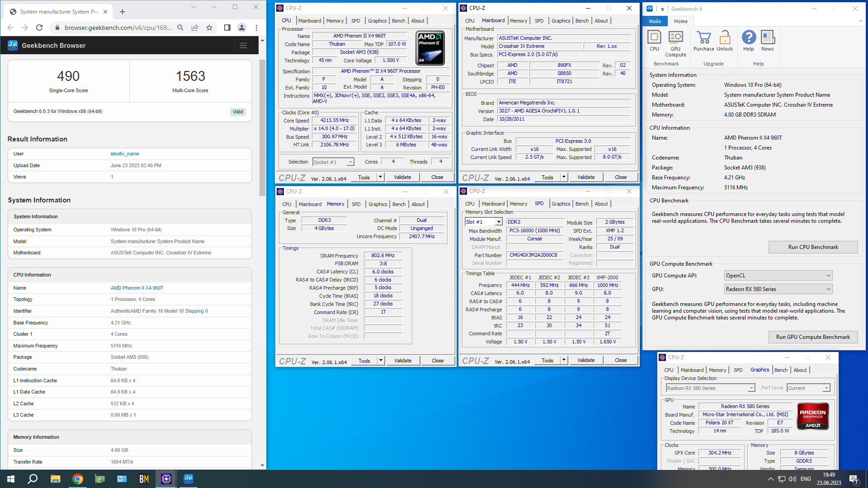The width and height of the screenshot is (868, 488).
Task: Bookmark this page with the star icon
Action: pyautogui.click(x=209, y=28)
